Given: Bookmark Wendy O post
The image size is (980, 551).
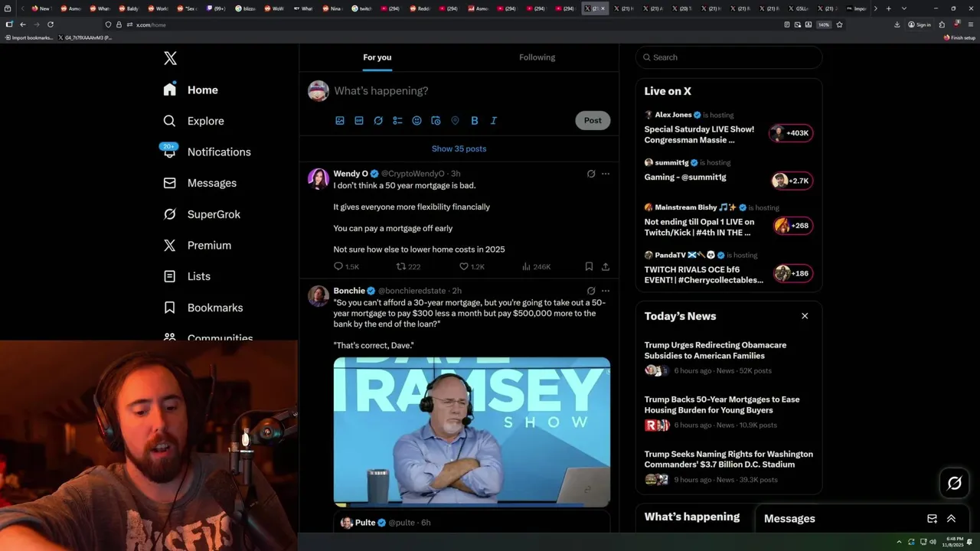Looking at the screenshot, I should [589, 266].
